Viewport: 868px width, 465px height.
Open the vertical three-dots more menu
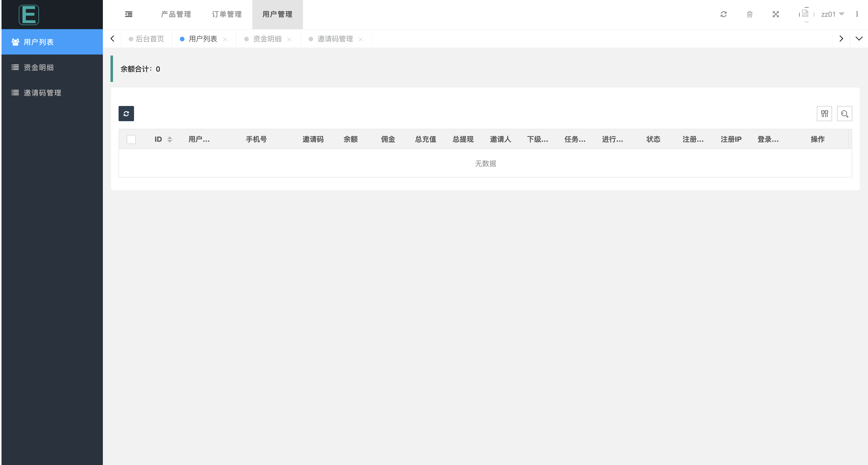pos(857,14)
